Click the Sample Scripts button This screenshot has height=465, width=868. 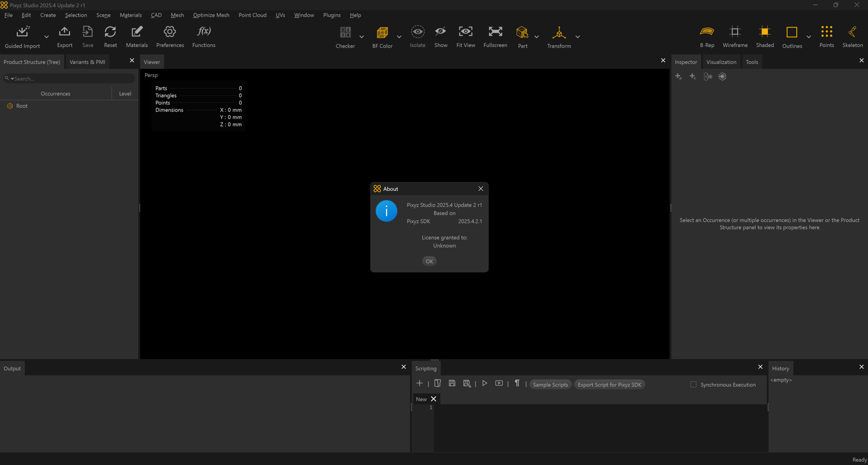(x=550, y=385)
